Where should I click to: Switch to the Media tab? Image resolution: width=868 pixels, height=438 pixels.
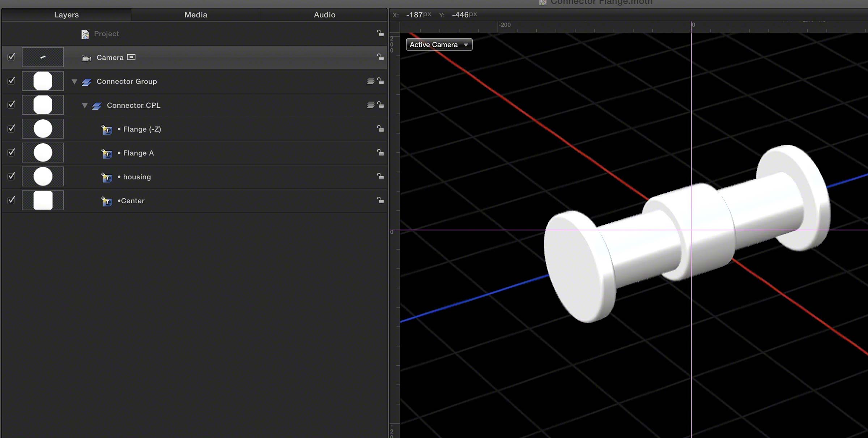(x=196, y=15)
